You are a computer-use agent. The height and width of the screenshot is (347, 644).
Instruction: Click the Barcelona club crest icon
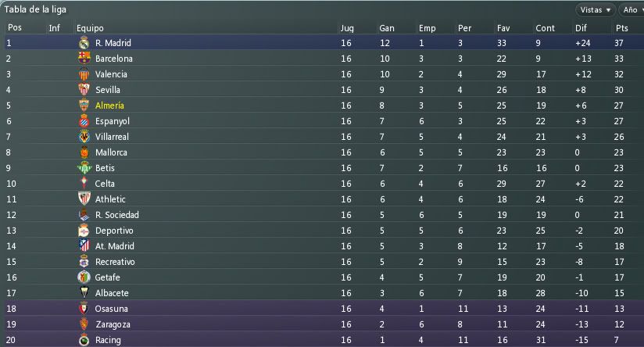pyautogui.click(x=84, y=59)
